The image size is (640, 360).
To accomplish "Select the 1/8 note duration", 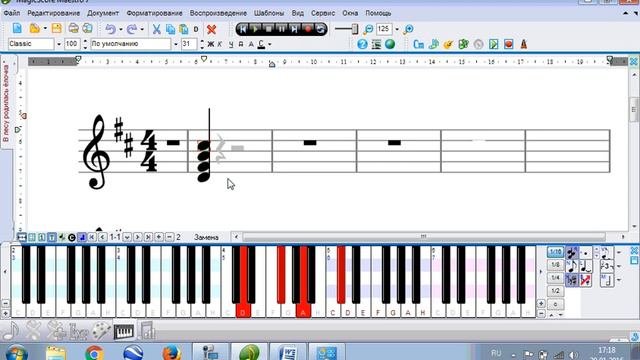I will click(556, 265).
